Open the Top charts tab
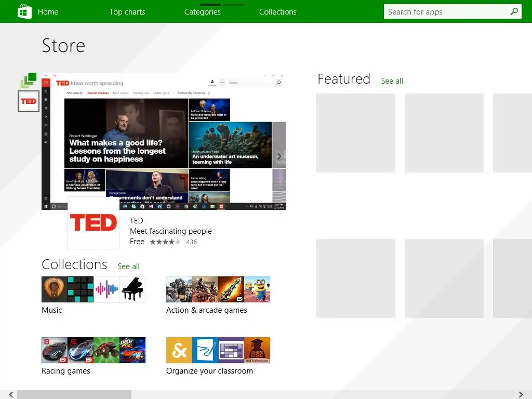 (x=127, y=12)
